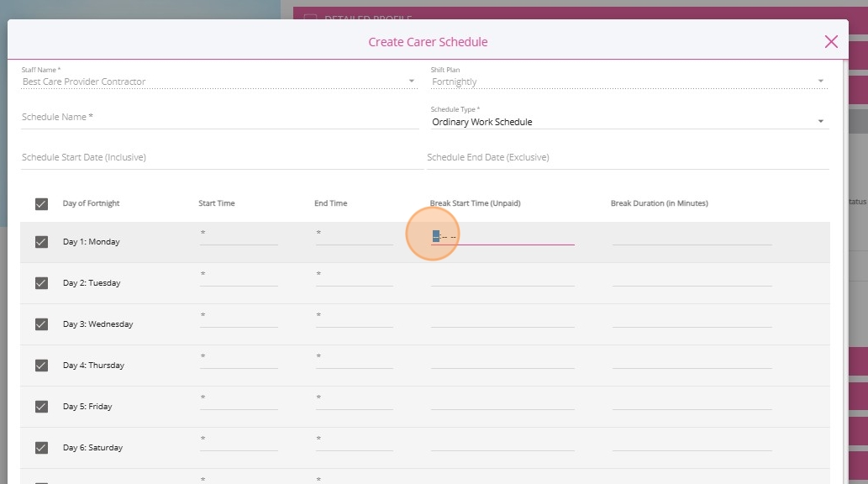868x484 pixels.
Task: Click Saturday End Time field
Action: [x=355, y=443]
